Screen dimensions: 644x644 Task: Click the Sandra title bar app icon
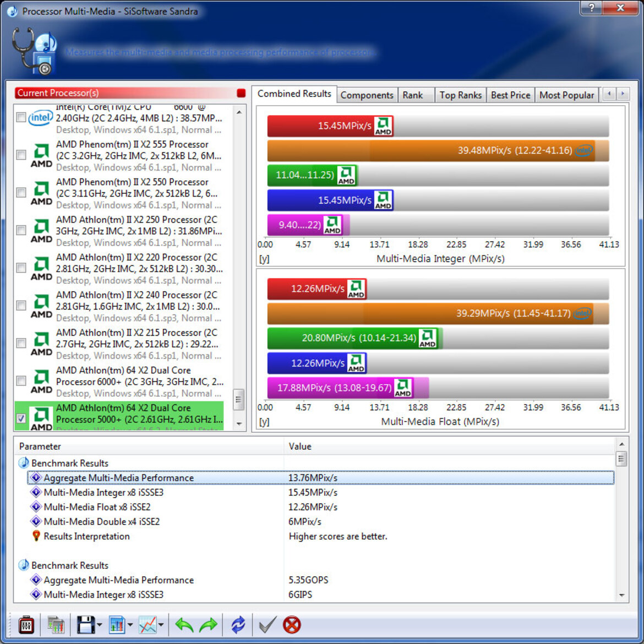(x=12, y=11)
